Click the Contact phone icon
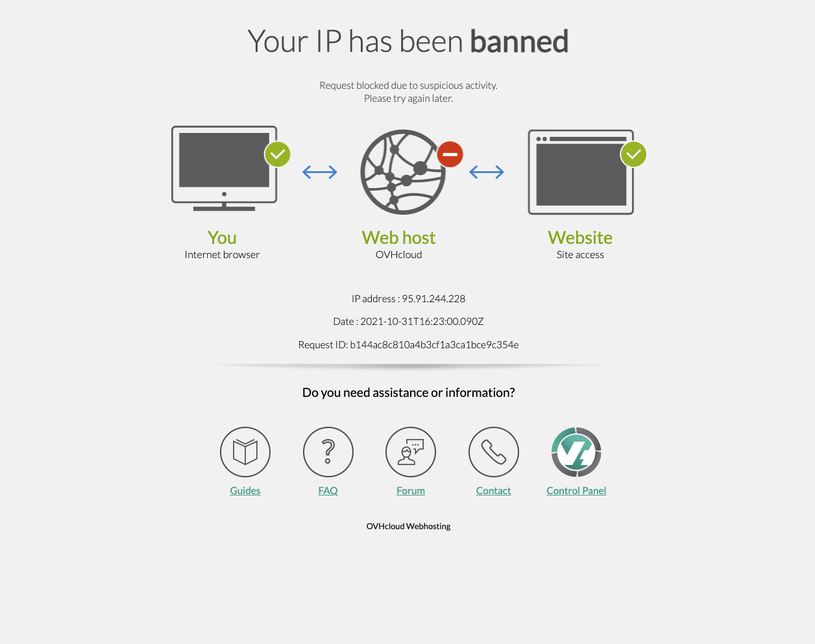This screenshot has height=644, width=815. (x=494, y=452)
